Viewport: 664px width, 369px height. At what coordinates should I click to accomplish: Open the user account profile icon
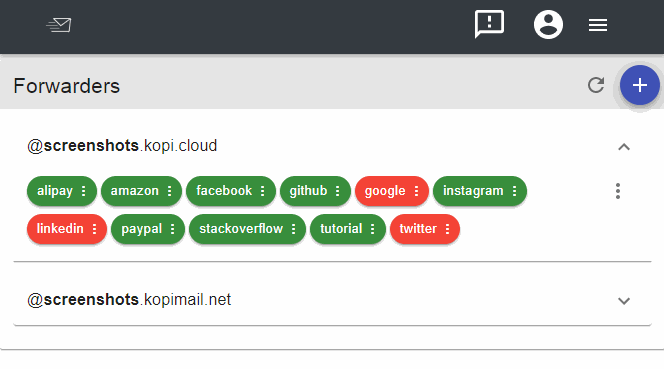pos(548,25)
